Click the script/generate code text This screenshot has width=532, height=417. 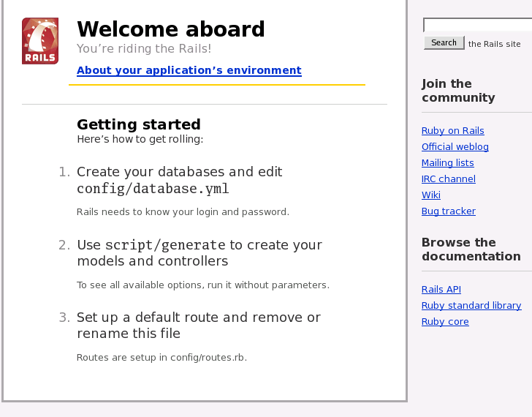point(165,245)
